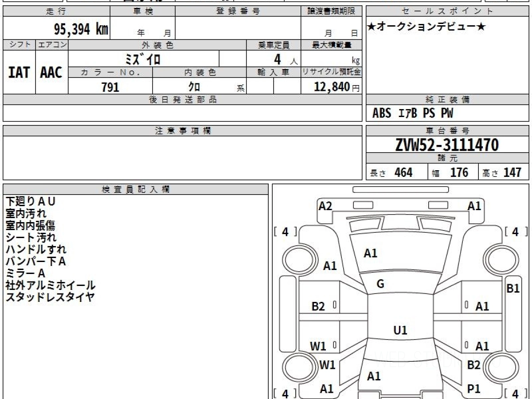The width and height of the screenshot is (532, 399).
Task: Click the 内装色 header
Action: (199, 73)
